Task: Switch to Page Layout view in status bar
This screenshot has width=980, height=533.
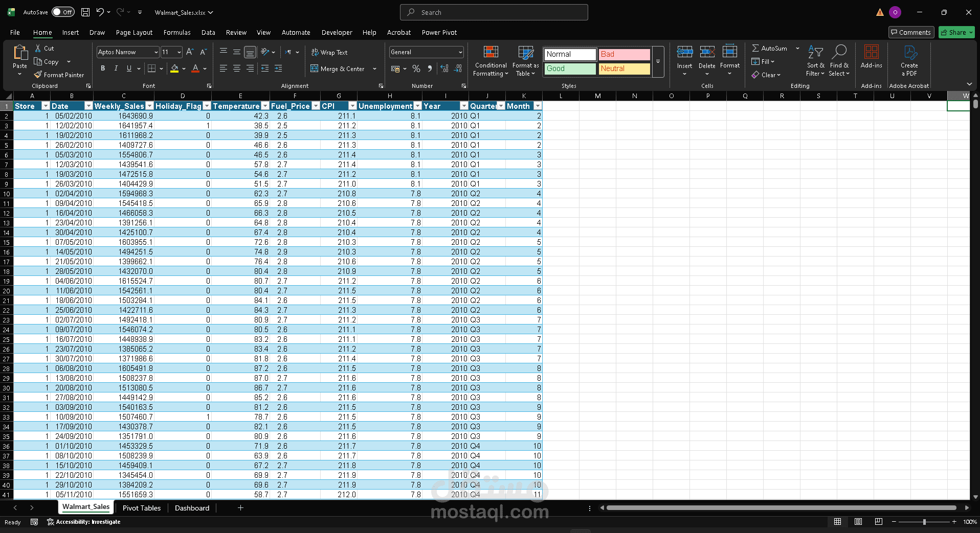Action: click(x=858, y=522)
